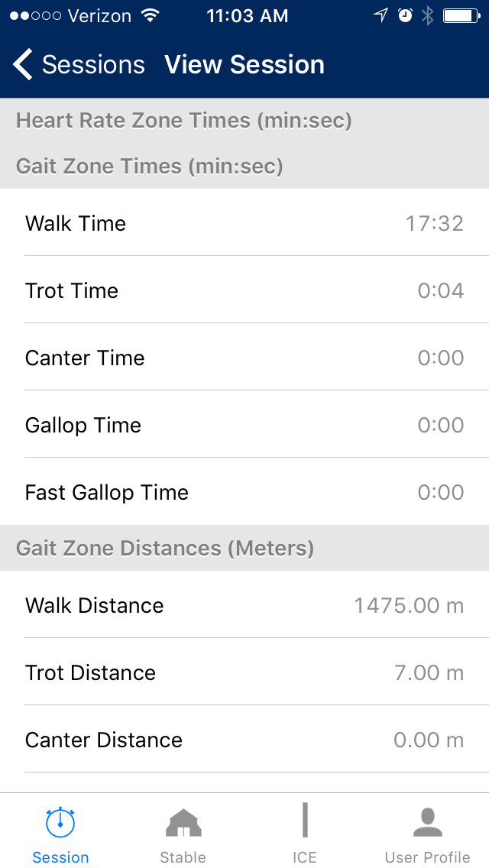This screenshot has width=489, height=868.
Task: Tap the User Profile person icon
Action: (427, 822)
